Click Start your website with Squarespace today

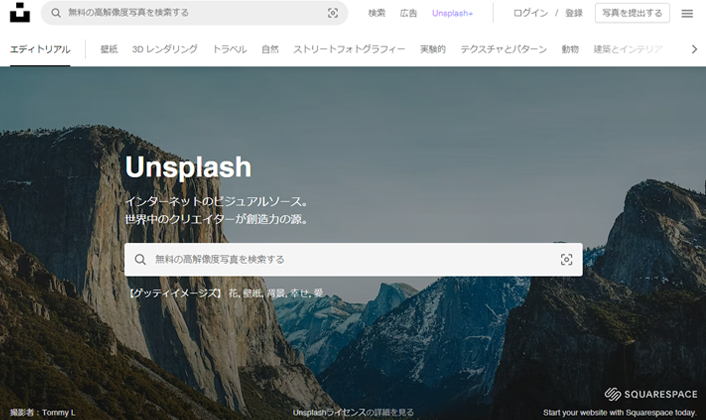(620, 412)
